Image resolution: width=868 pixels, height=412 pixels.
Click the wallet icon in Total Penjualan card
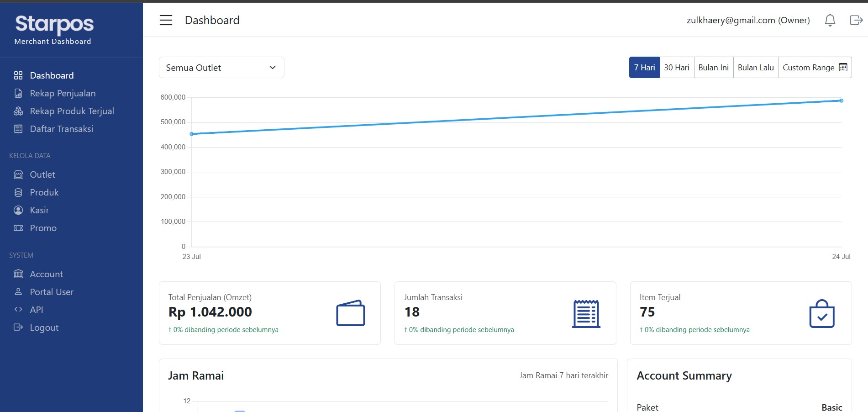click(351, 313)
